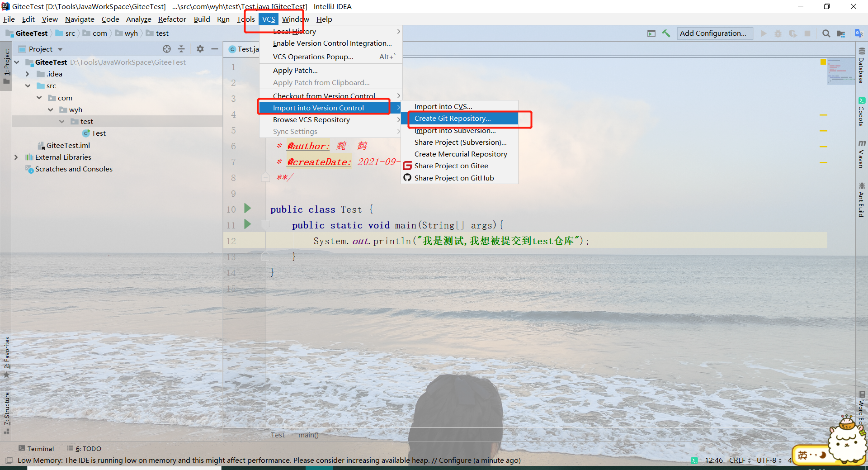868x470 pixels.
Task: Choose Enable Version Control Integration...
Action: [330, 43]
